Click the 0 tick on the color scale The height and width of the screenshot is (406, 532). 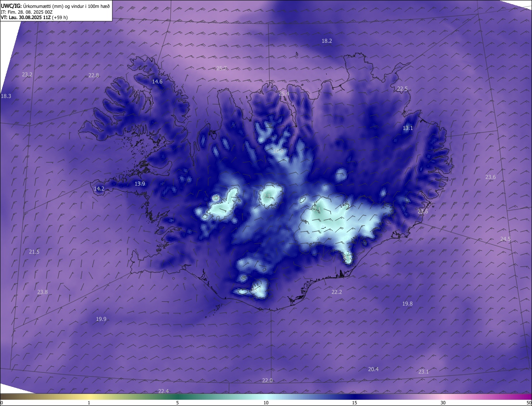pyautogui.click(x=2, y=403)
